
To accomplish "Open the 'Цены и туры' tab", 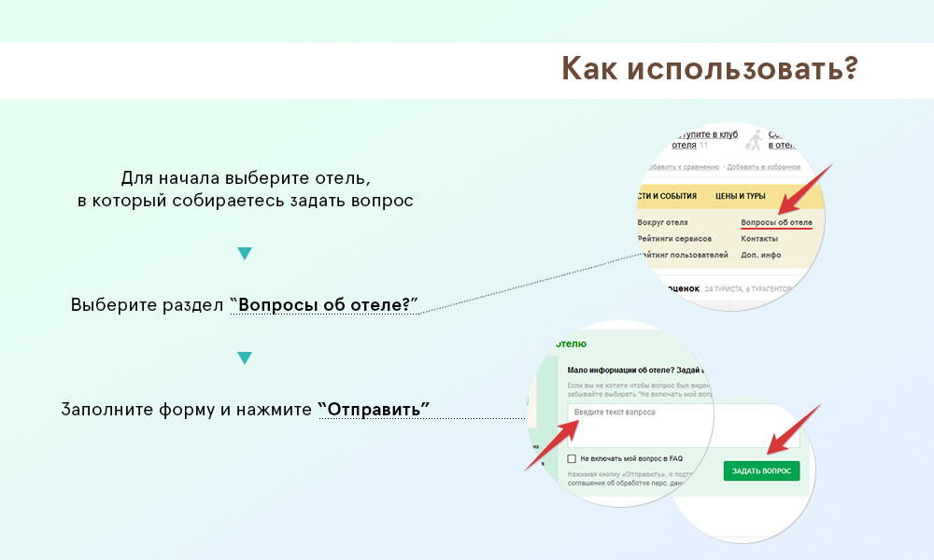I will [x=741, y=196].
